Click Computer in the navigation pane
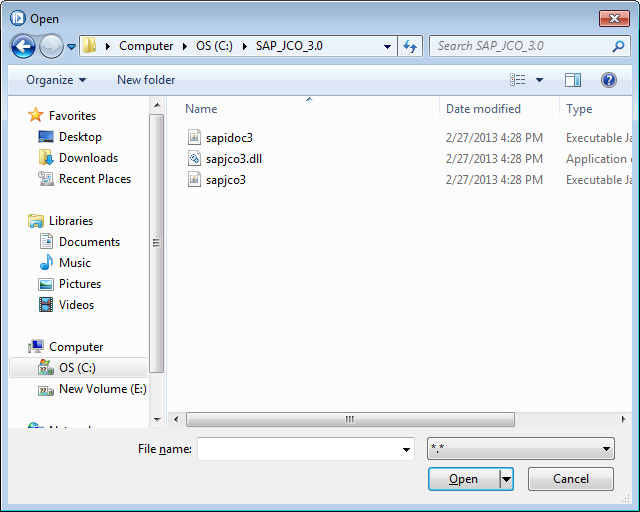The width and height of the screenshot is (640, 512). [x=76, y=347]
